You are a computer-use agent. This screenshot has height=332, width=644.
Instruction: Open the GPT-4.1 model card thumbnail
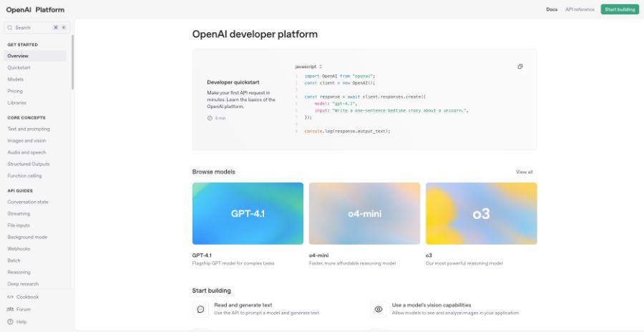[248, 214]
